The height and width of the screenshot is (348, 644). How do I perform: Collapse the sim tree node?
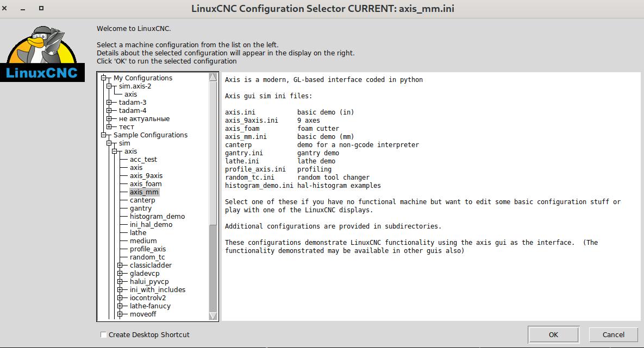(x=109, y=143)
